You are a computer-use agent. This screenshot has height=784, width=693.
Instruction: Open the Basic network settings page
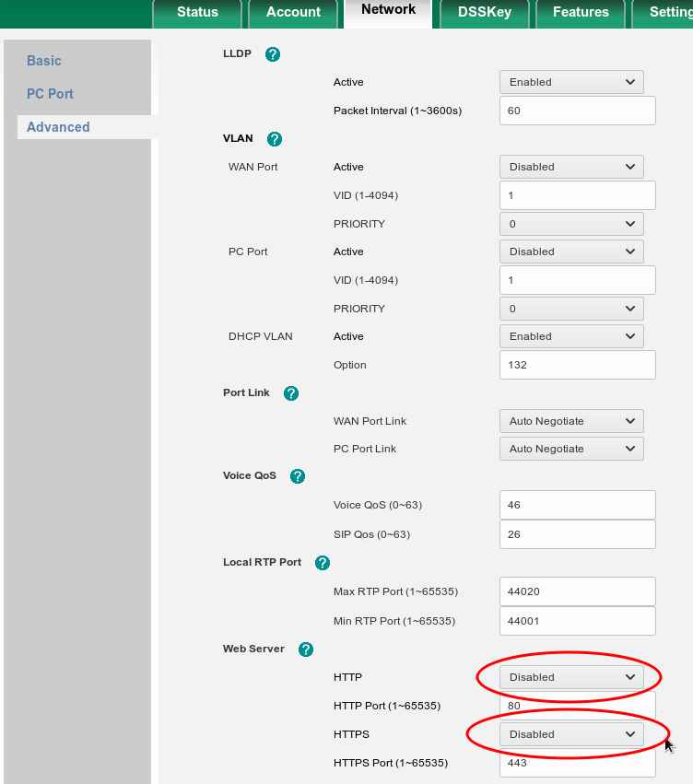pyautogui.click(x=44, y=61)
